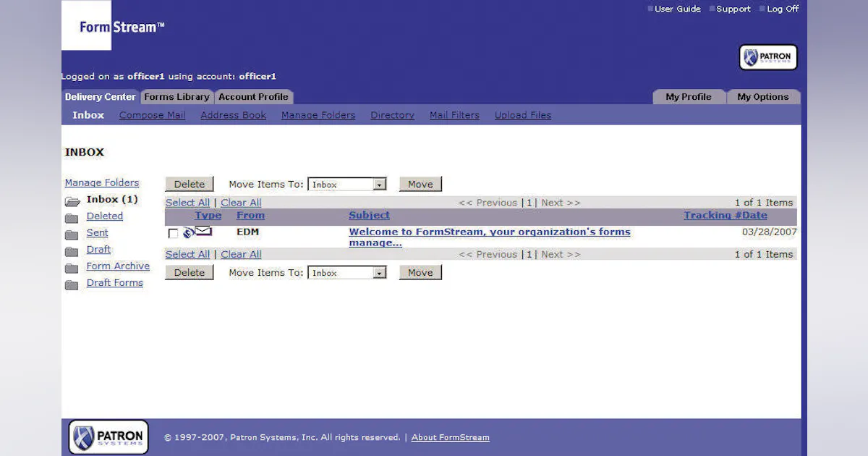Screen dimensions: 868x456
Task: Click the Draft folder icon
Action: click(72, 251)
